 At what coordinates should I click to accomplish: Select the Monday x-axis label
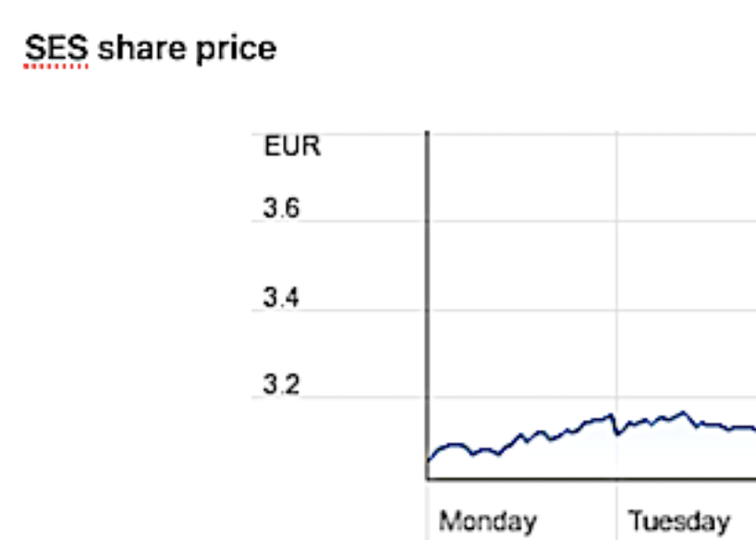(x=487, y=520)
